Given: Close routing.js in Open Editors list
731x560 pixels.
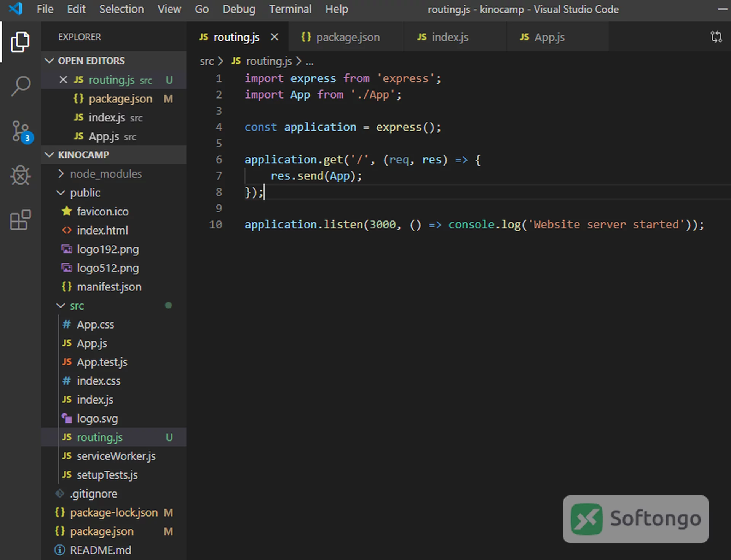Looking at the screenshot, I should coord(63,80).
